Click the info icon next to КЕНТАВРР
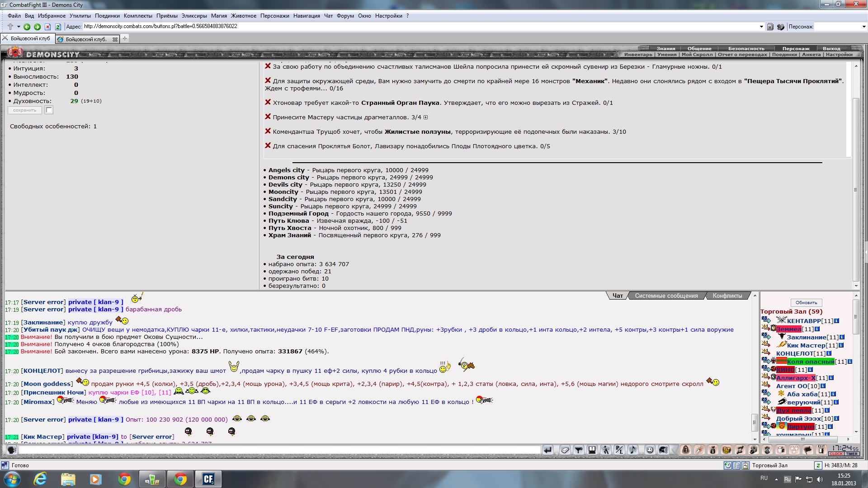The image size is (868, 488). pyautogui.click(x=837, y=321)
